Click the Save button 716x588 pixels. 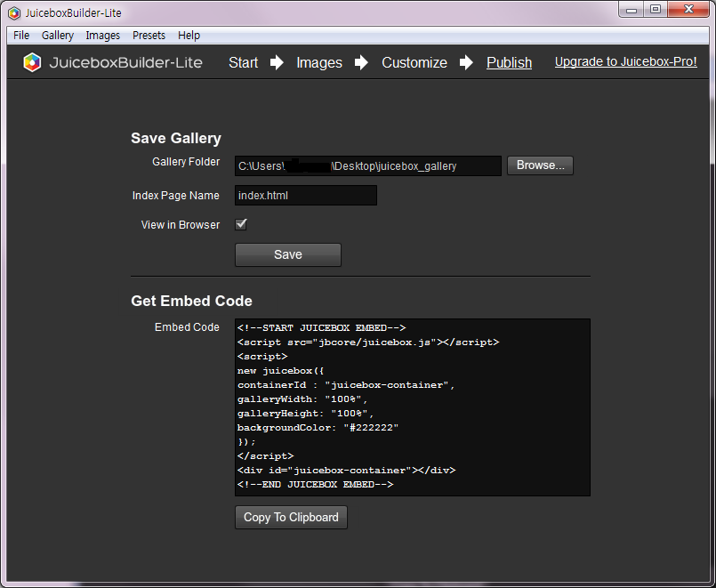click(x=287, y=254)
